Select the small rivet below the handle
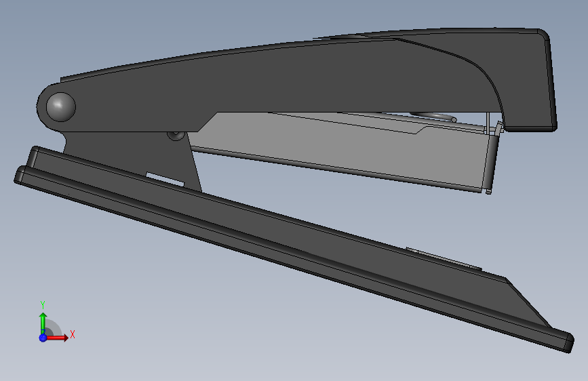The width and height of the screenshot is (588, 381). 176,135
